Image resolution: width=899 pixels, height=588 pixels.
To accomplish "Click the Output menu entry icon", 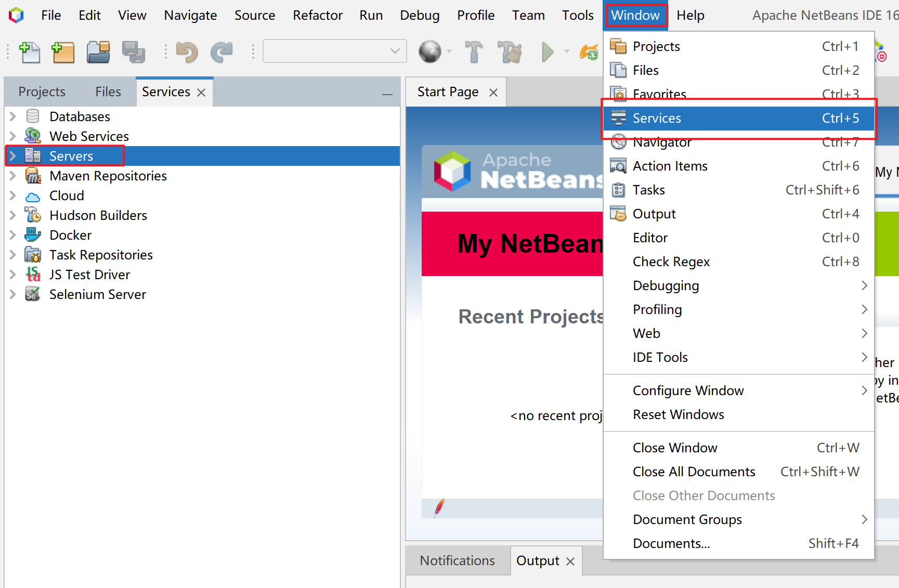I will tap(618, 214).
